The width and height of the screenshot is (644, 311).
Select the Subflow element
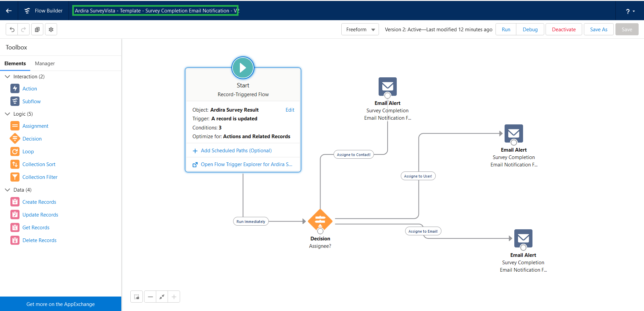coord(31,101)
